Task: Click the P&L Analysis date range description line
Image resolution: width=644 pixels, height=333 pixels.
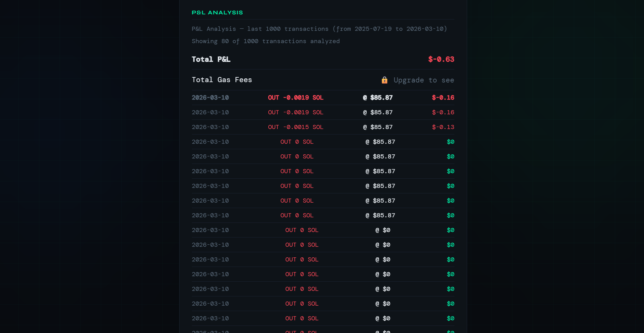Action: (x=319, y=29)
